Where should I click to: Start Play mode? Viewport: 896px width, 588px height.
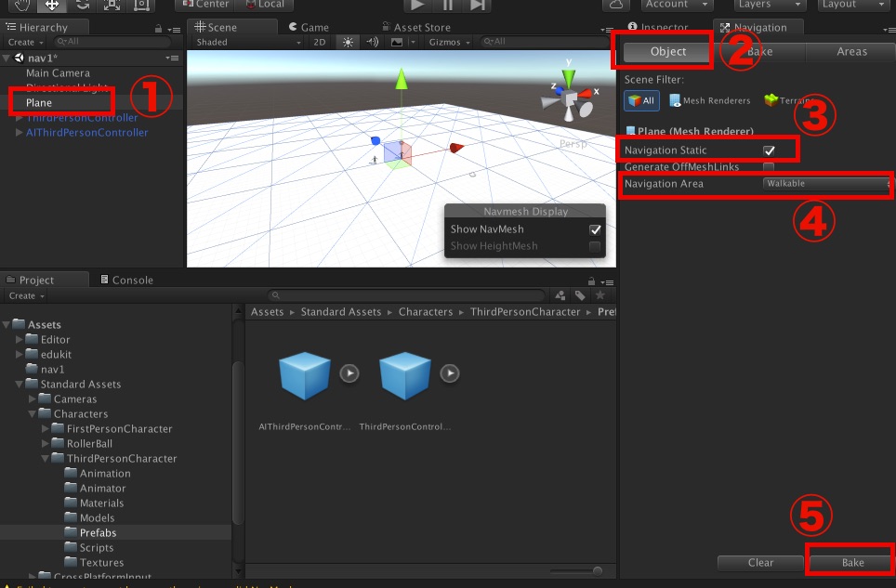417,6
